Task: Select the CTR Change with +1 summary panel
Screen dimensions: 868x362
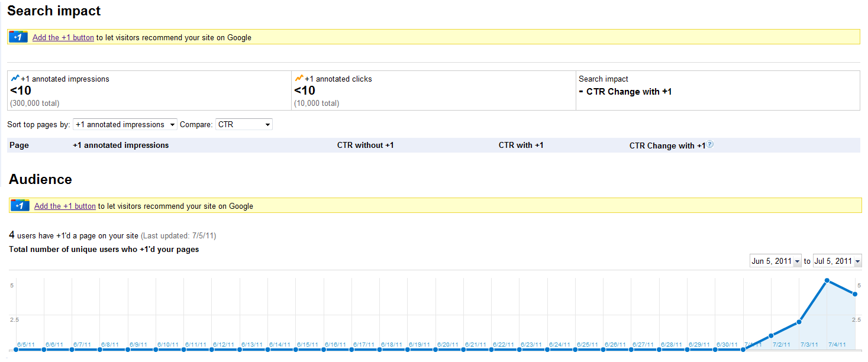Action: (x=717, y=90)
